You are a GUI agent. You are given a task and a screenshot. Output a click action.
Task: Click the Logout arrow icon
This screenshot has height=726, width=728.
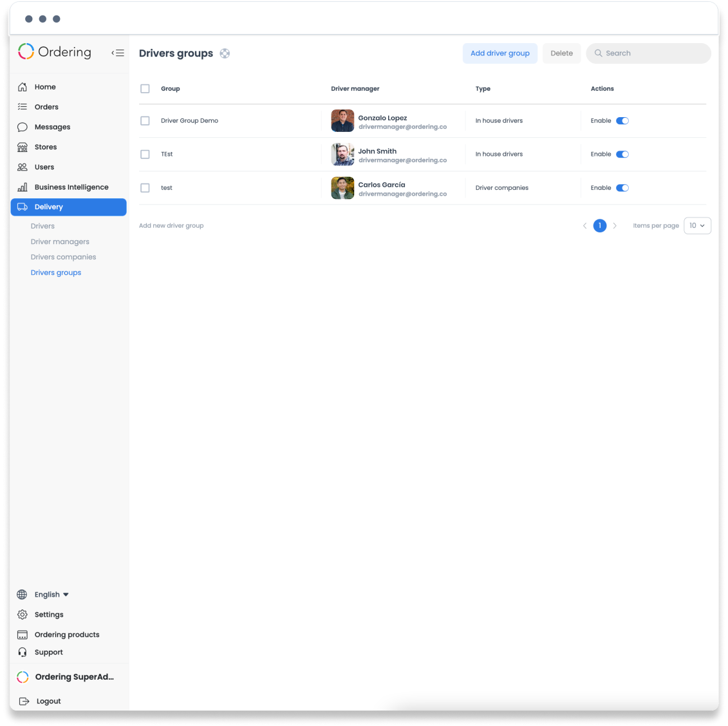24,701
